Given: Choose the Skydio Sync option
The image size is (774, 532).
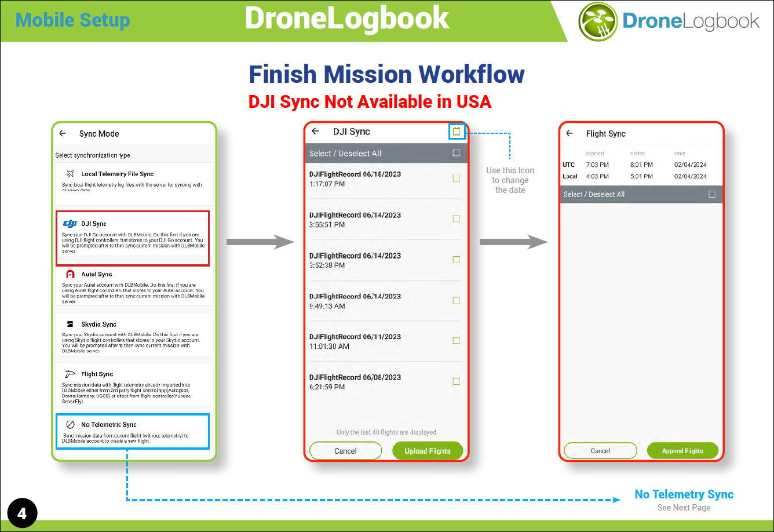Looking at the screenshot, I should click(134, 335).
